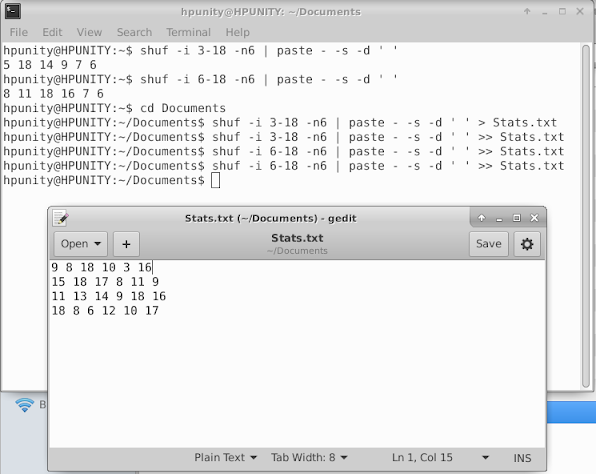This screenshot has width=596, height=474.
Task: Create new document with plus button
Action: point(126,244)
